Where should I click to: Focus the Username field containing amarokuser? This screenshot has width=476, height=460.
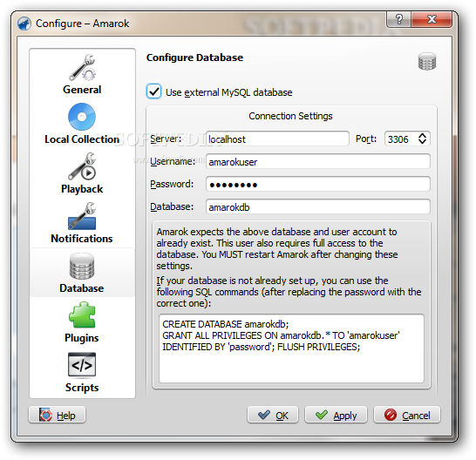click(x=318, y=161)
